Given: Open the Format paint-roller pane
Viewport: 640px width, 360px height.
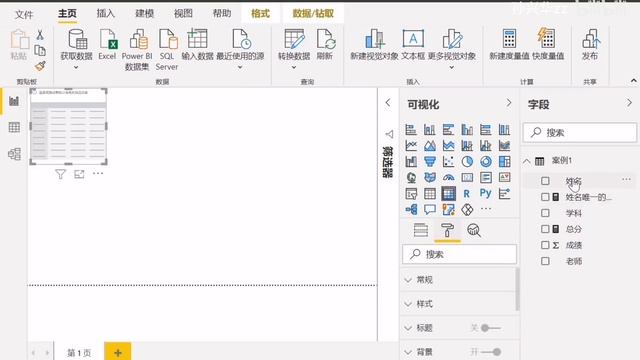Looking at the screenshot, I should point(447,231).
